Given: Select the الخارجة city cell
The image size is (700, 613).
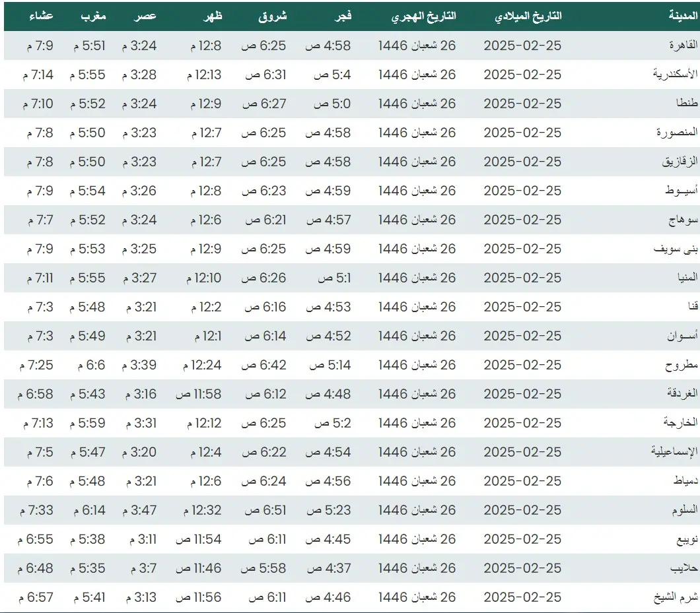Looking at the screenshot, I should (680, 422).
